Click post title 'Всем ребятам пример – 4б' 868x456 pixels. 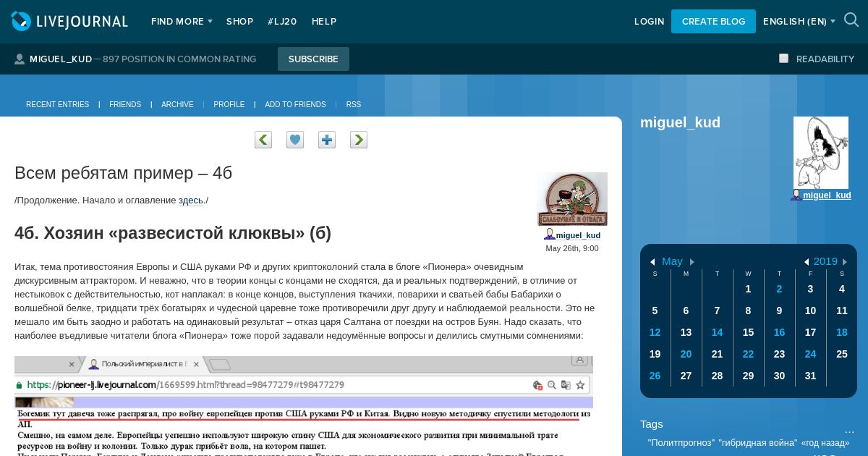[123, 173]
